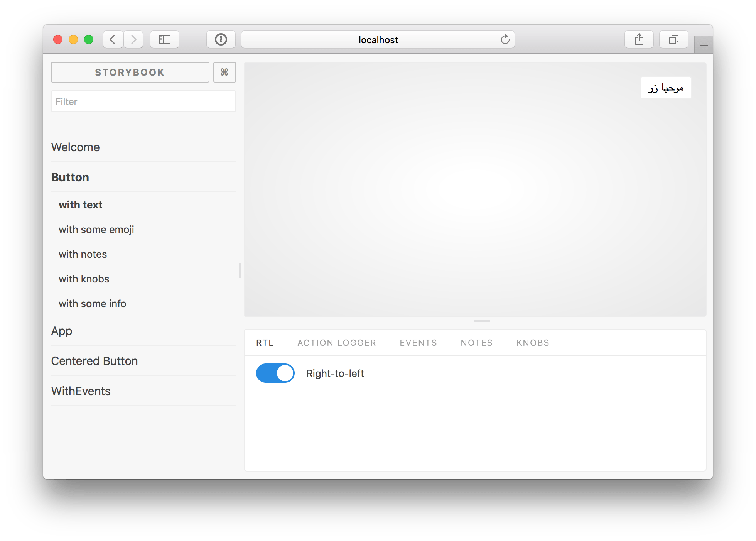756x541 pixels.
Task: Expand the Centered Button section
Action: [x=94, y=360]
